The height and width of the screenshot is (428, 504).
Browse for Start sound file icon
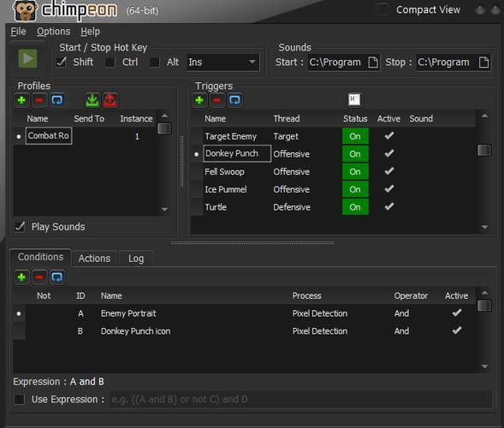(x=373, y=62)
